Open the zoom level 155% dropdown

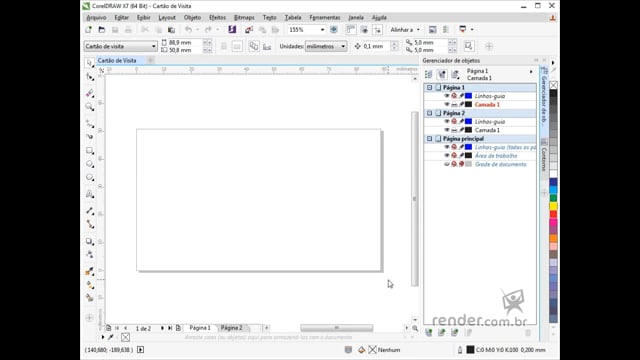coord(322,30)
